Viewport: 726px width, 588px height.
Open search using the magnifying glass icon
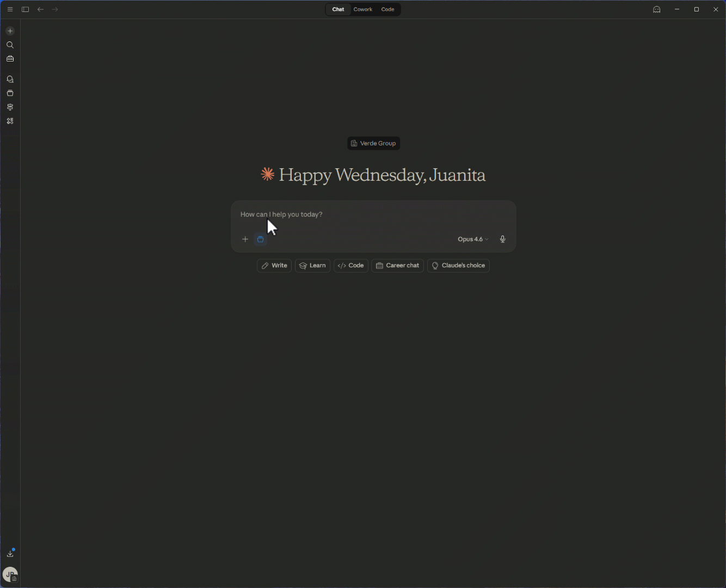click(x=10, y=45)
